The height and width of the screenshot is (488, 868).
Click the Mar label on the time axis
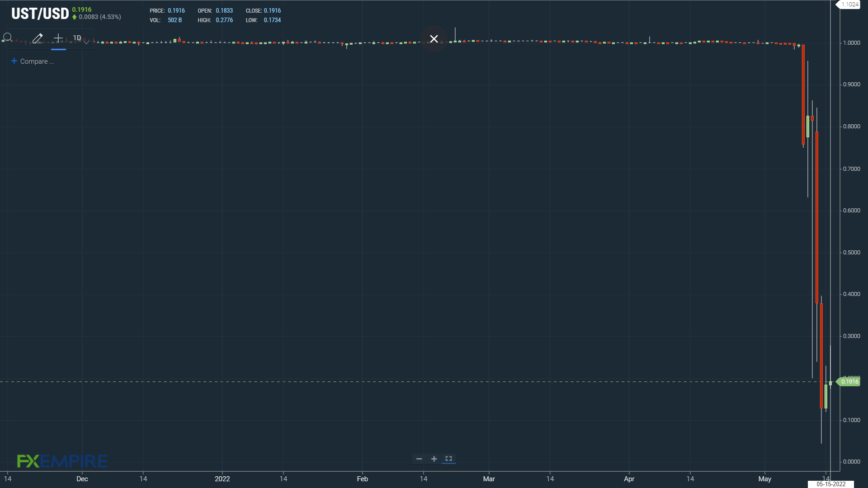tap(489, 479)
